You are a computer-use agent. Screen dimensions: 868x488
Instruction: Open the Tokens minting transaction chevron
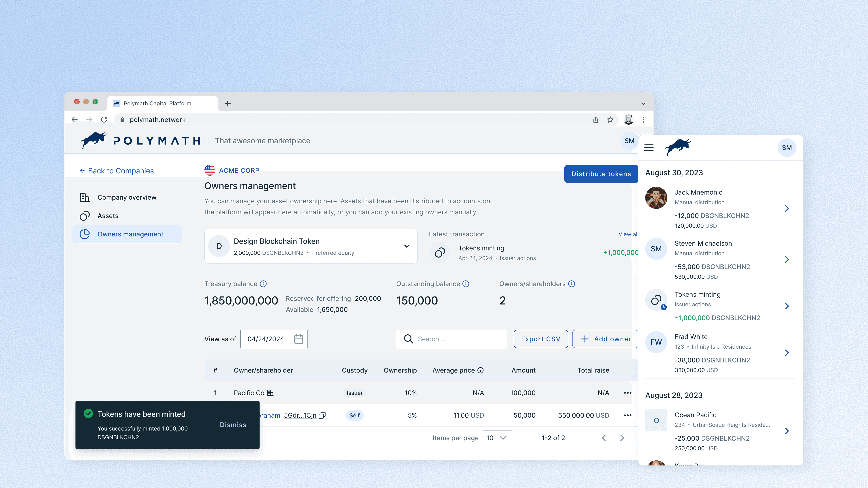click(787, 306)
